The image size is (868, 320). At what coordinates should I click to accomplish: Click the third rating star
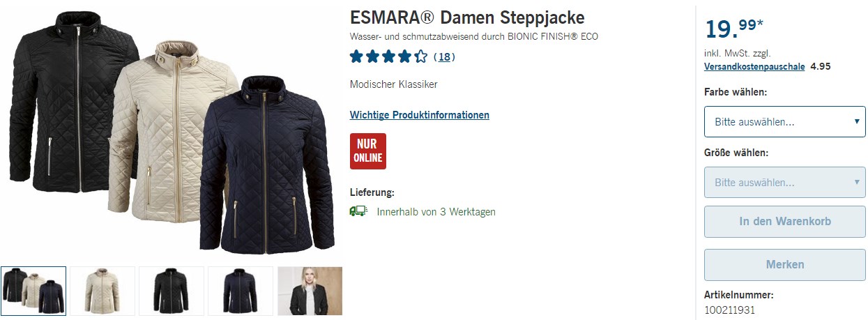click(389, 56)
